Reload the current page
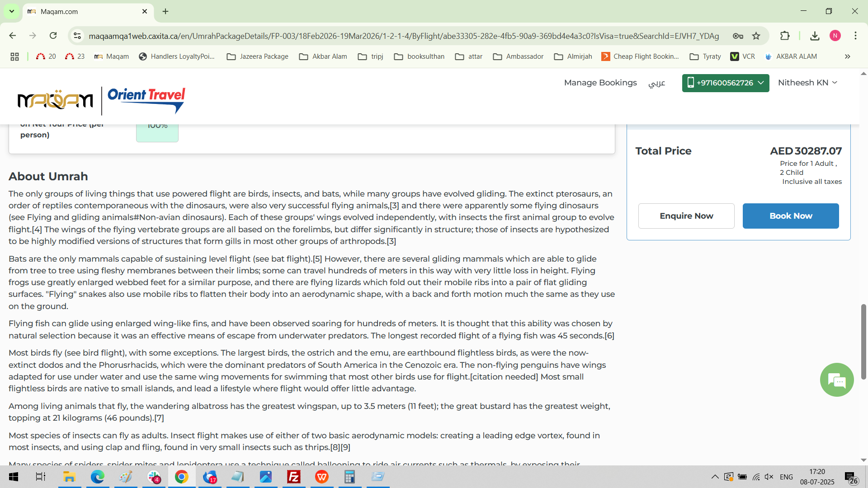The width and height of the screenshot is (868, 488). tap(53, 36)
